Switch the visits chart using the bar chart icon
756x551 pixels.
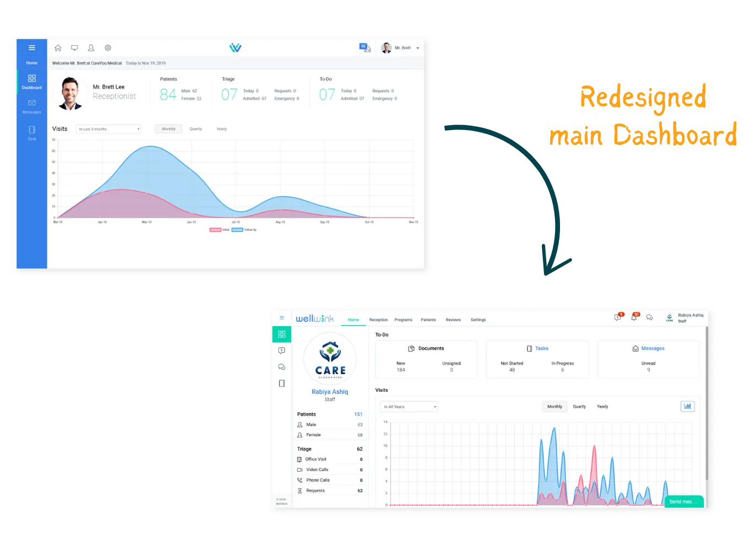(x=687, y=407)
